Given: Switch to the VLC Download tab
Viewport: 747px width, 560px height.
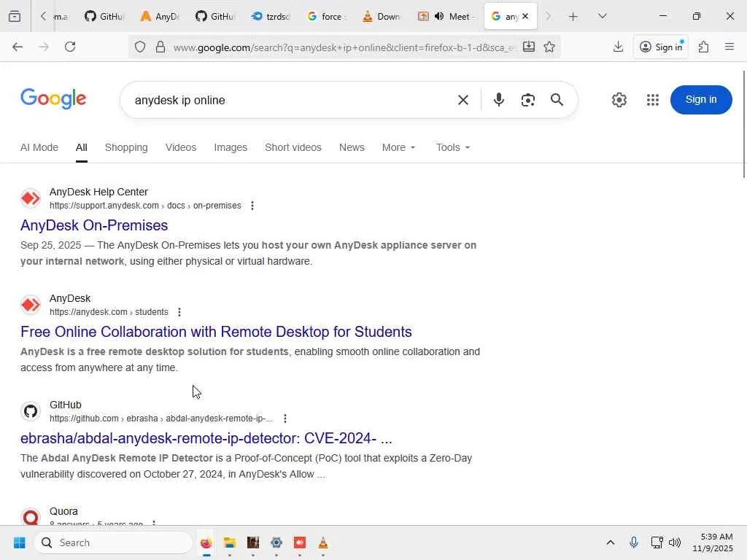Looking at the screenshot, I should [x=382, y=17].
